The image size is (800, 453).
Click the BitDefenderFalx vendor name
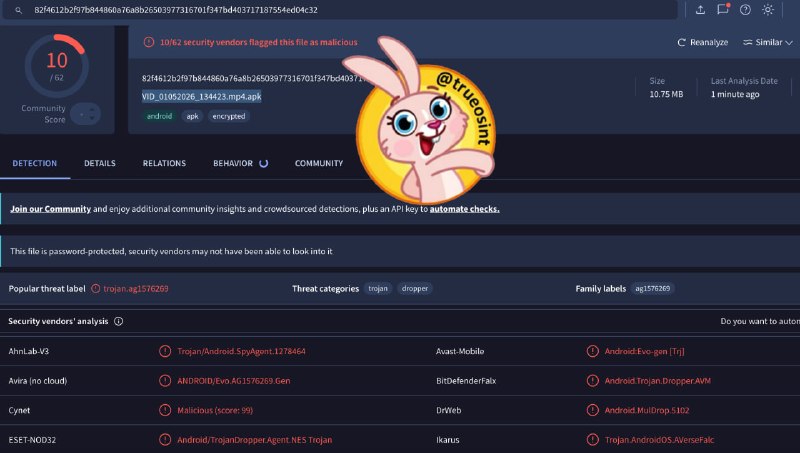[x=466, y=381]
